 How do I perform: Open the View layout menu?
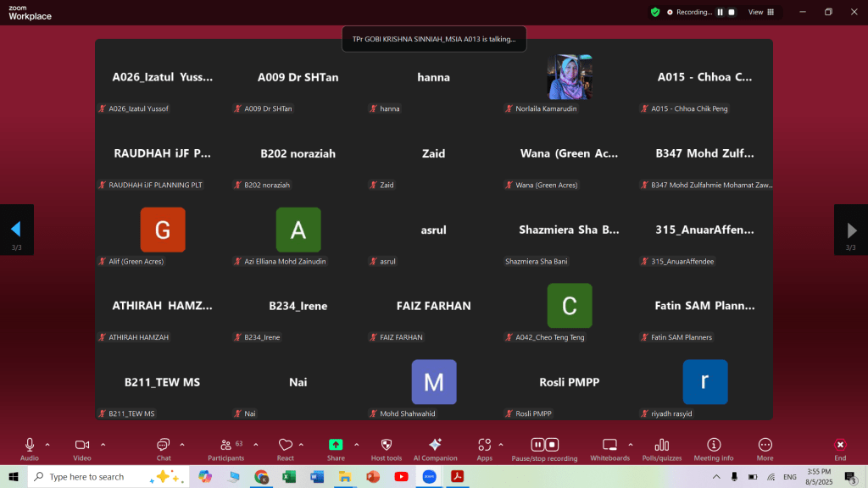pyautogui.click(x=759, y=12)
